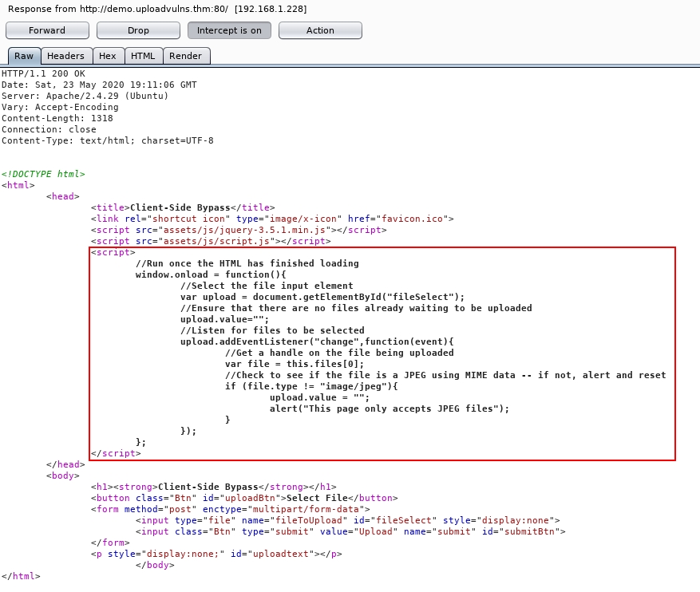The width and height of the screenshot is (700, 592).
Task: Click the jquery-3.5.1.min.js script source line
Action: point(239,230)
